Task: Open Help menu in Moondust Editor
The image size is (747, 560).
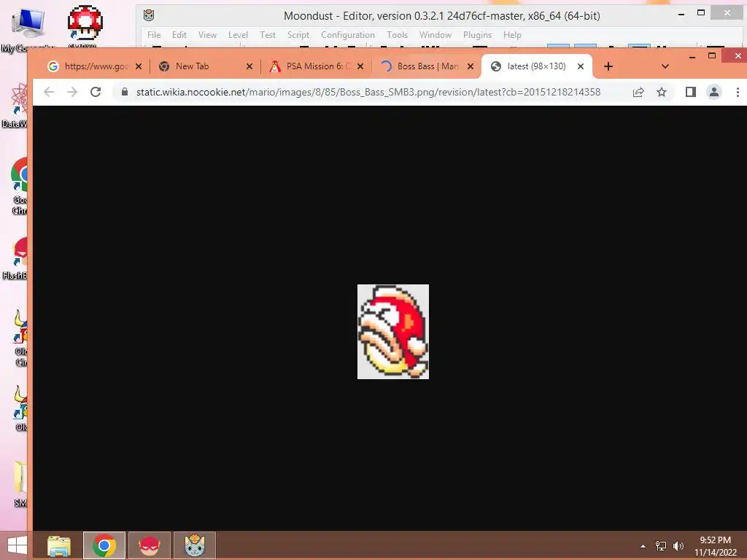Action: [x=512, y=35]
